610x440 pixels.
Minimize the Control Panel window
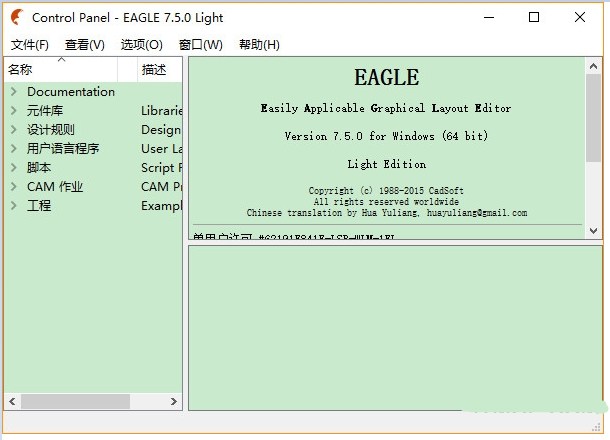(x=489, y=18)
